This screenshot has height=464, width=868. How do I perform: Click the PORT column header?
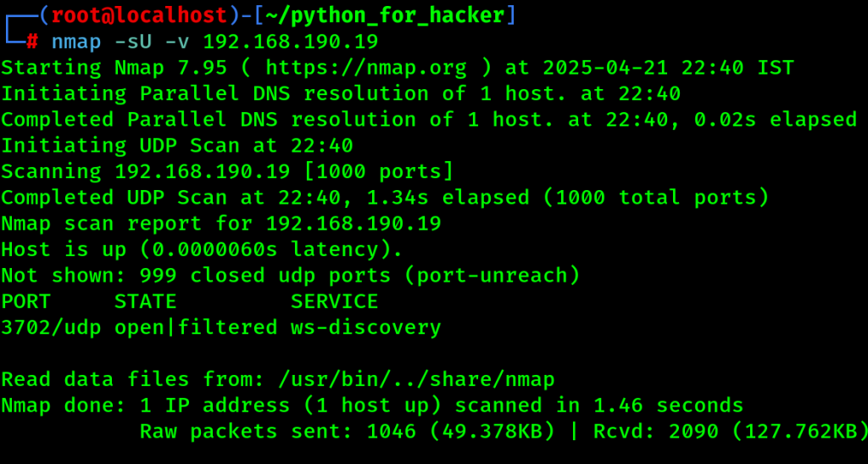(26, 301)
